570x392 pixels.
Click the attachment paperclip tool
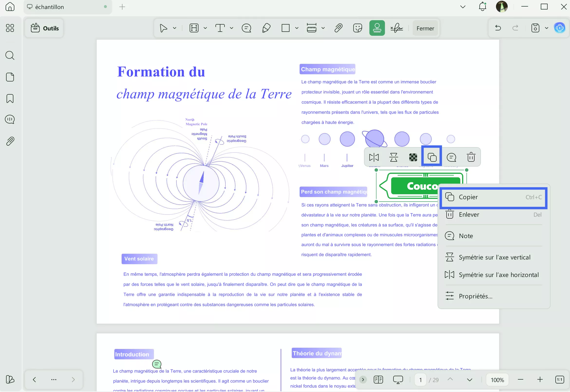(338, 28)
